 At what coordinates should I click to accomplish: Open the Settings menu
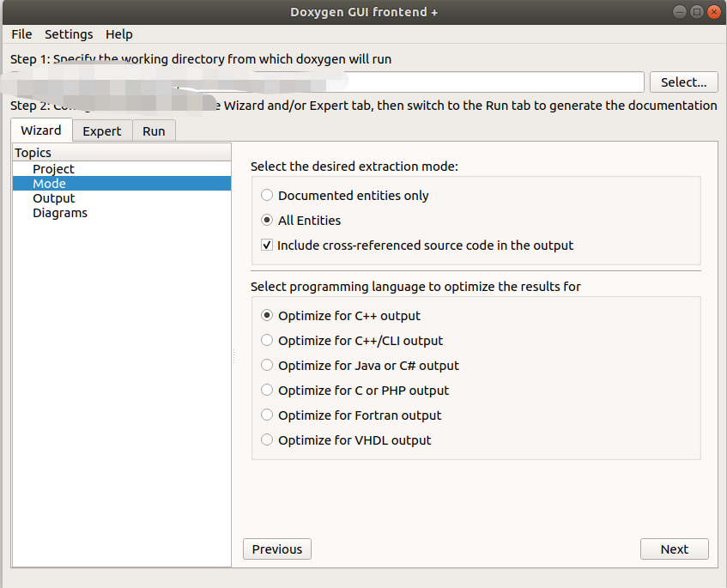coord(69,34)
